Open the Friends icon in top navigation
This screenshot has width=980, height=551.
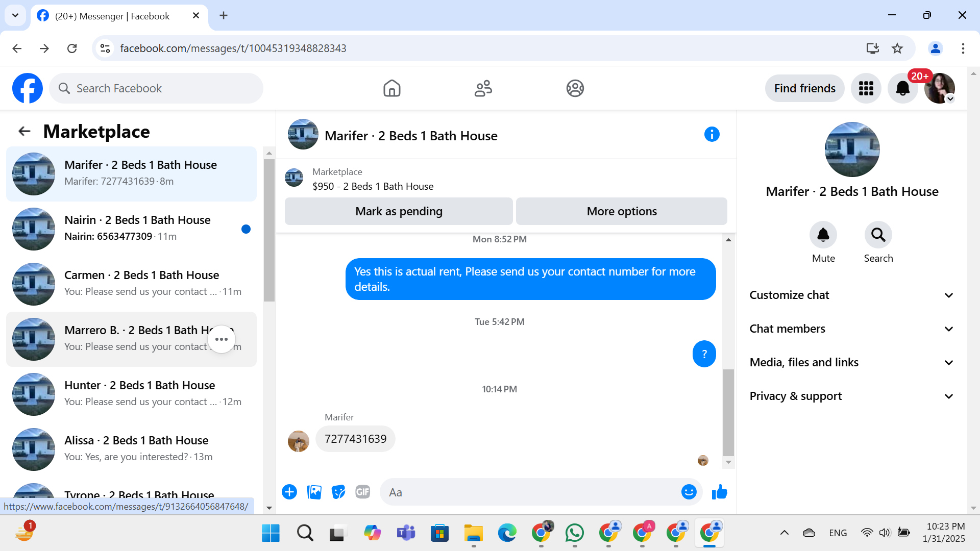point(483,88)
